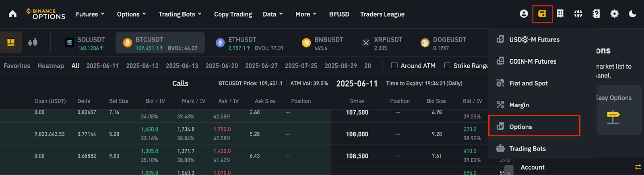Enable the Around ATM checkbox
Image resolution: width=644 pixels, height=175 pixels.
tap(394, 65)
